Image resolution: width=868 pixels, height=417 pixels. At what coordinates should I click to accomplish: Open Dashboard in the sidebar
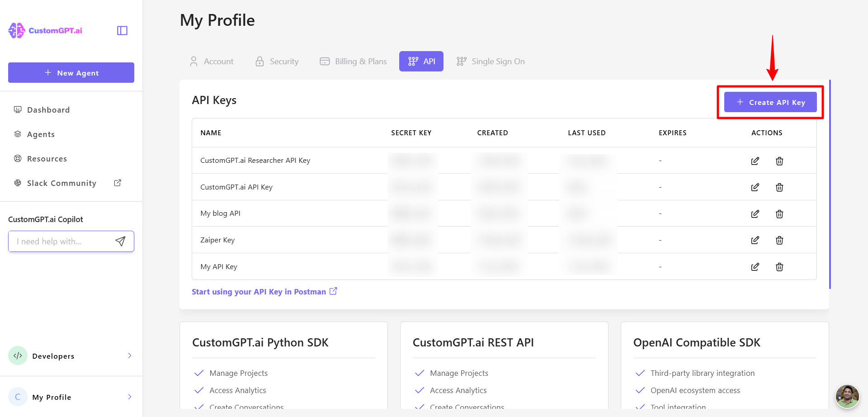tap(48, 110)
